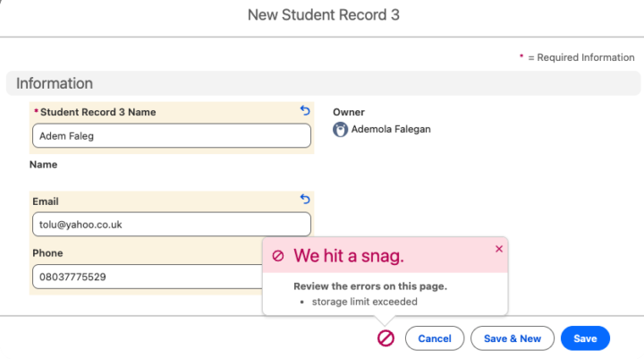Screen dimensions: 644x359
Task: Save the student record
Action: [585, 338]
